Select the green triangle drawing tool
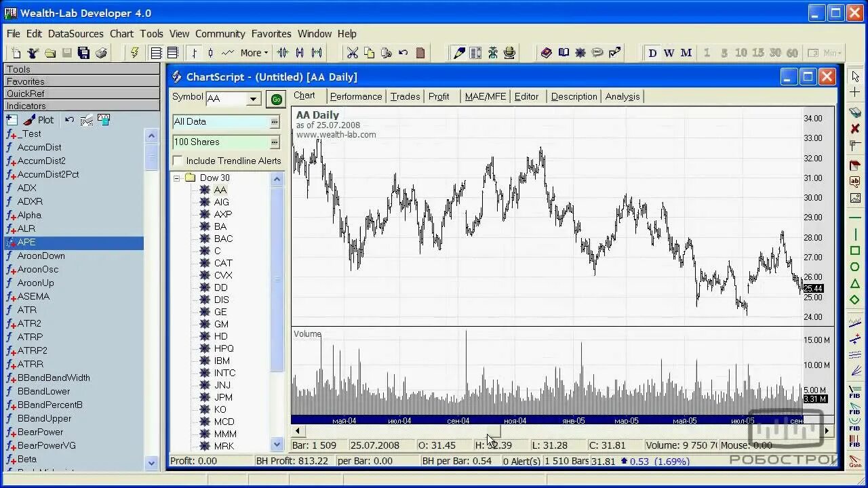868x488 pixels. click(855, 283)
